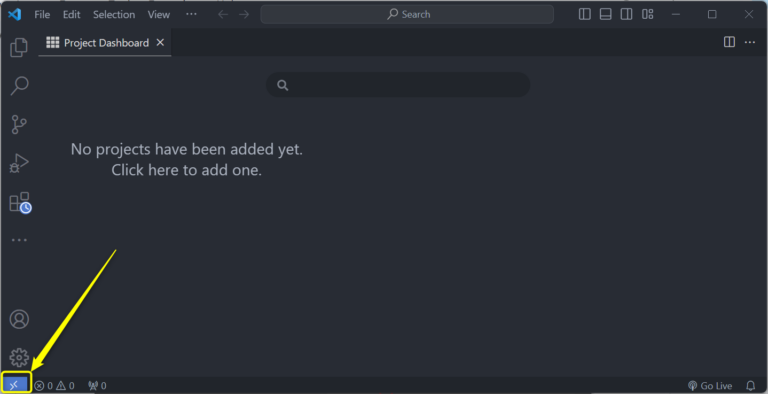
Task: Open the Accounts menu icon
Action: click(19, 319)
